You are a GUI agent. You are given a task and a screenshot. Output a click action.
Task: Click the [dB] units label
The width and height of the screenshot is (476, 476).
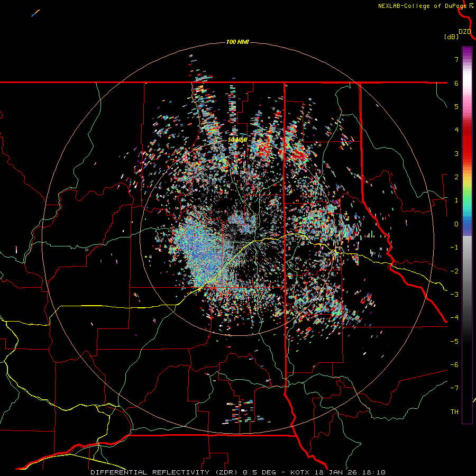452,37
